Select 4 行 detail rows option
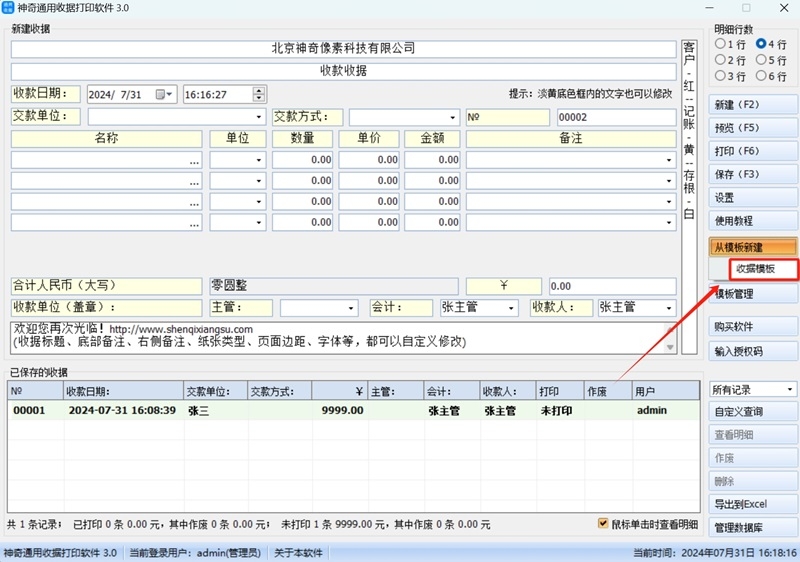This screenshot has height=562, width=800. (761, 44)
